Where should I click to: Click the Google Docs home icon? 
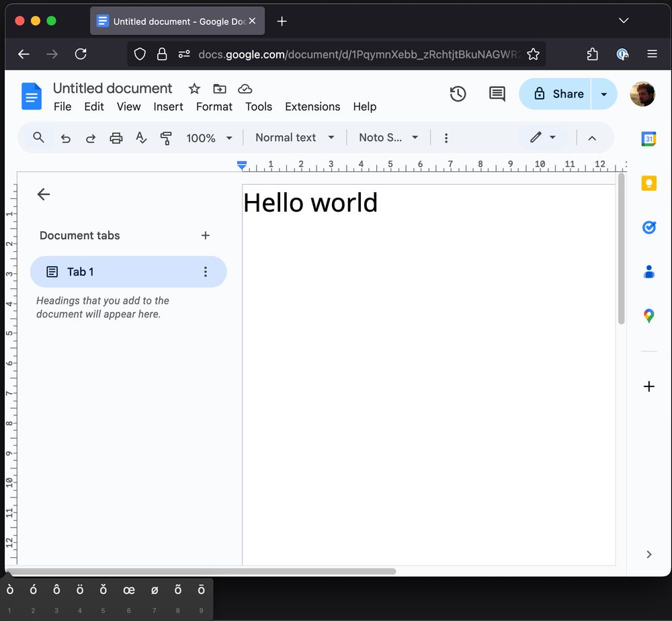(x=32, y=96)
